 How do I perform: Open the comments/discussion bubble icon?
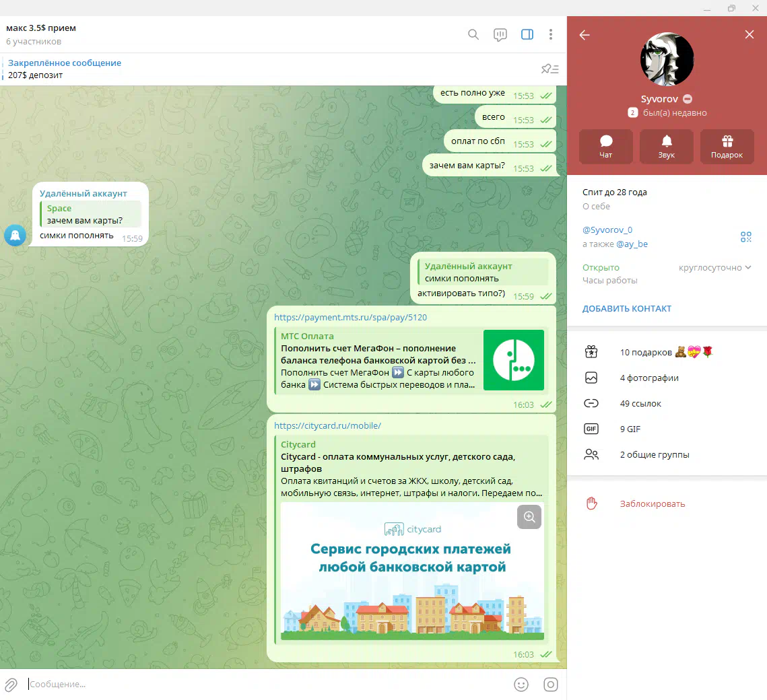click(x=500, y=35)
